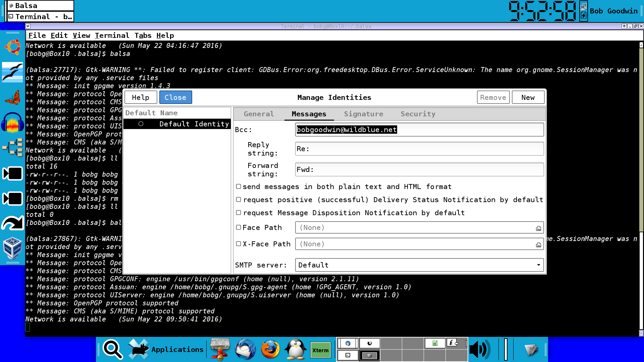This screenshot has width=644, height=362.
Task: Open the Xterm launcher
Action: pyautogui.click(x=320, y=350)
